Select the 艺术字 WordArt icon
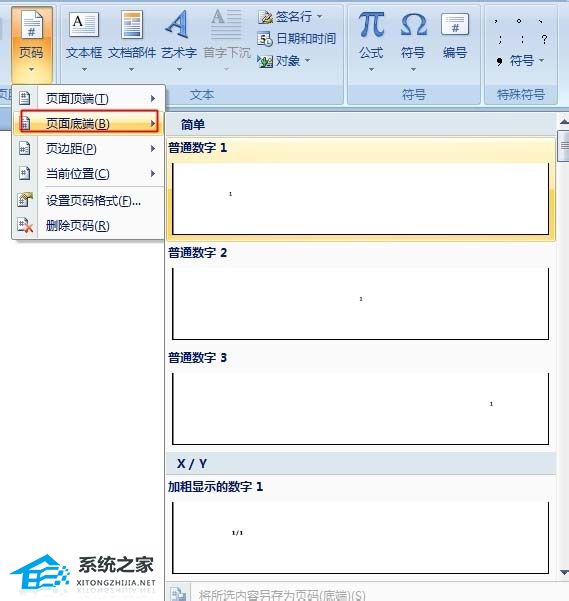This screenshot has height=601, width=569. tap(177, 25)
